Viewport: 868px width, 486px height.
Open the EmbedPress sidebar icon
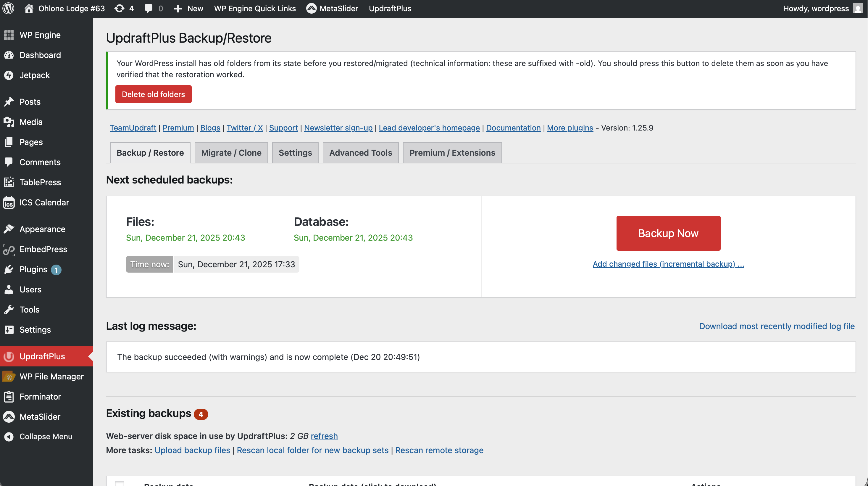tap(9, 250)
